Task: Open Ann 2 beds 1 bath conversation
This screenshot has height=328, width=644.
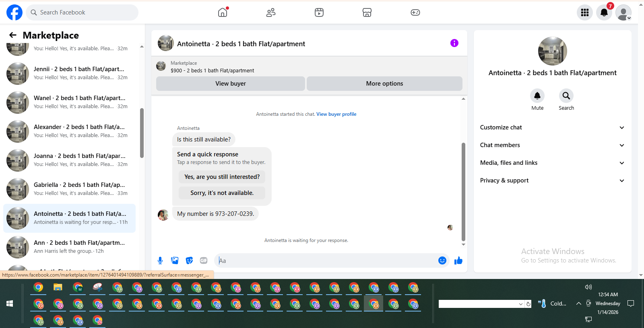Action: [69, 247]
